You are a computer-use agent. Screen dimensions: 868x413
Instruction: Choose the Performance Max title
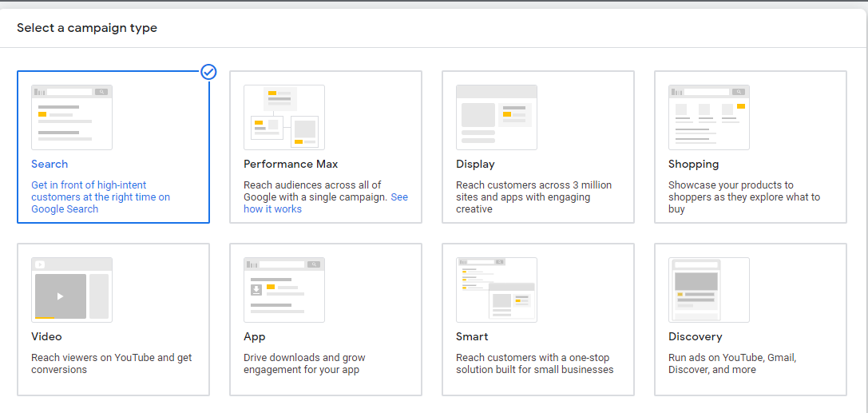point(291,165)
